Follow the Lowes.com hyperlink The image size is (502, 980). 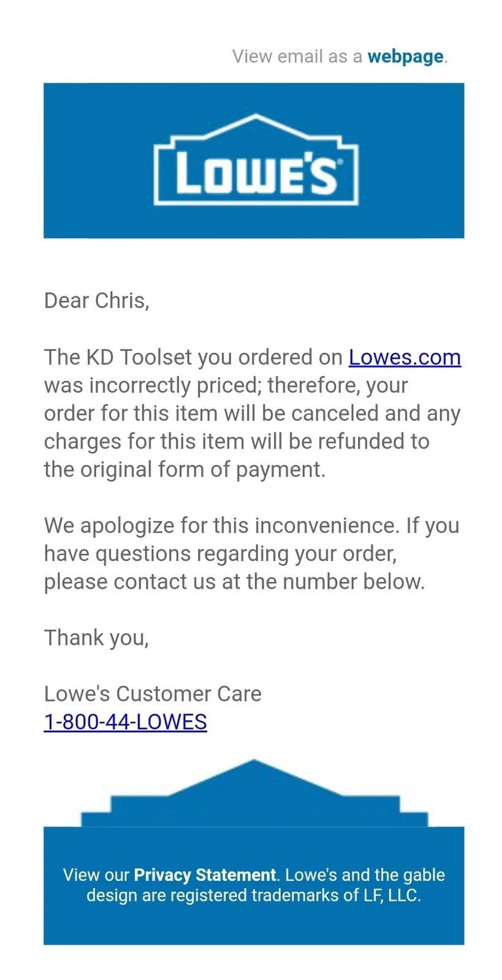click(x=405, y=357)
